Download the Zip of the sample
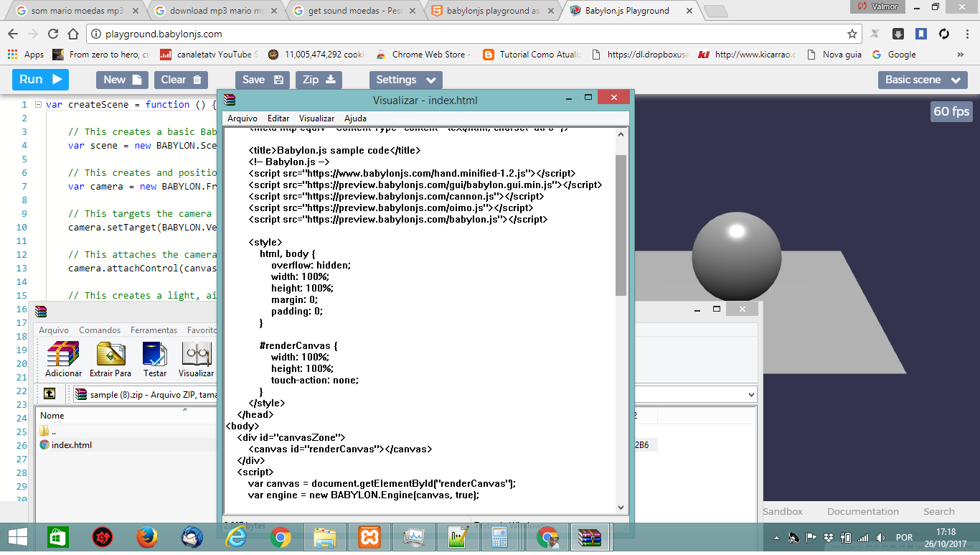Viewport: 980px width, 555px height. coord(319,80)
